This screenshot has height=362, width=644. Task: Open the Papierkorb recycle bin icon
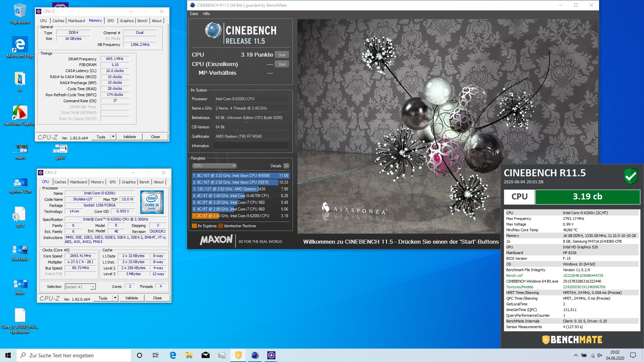[20, 14]
